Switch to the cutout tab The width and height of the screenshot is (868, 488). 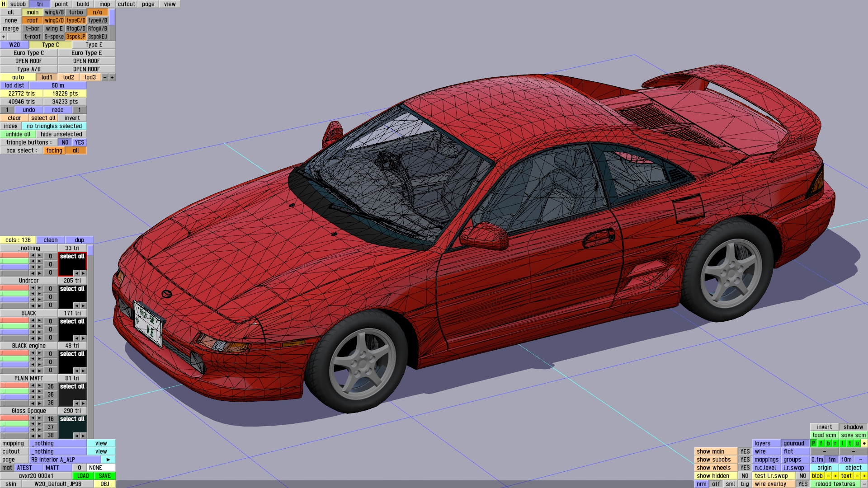[x=126, y=4]
